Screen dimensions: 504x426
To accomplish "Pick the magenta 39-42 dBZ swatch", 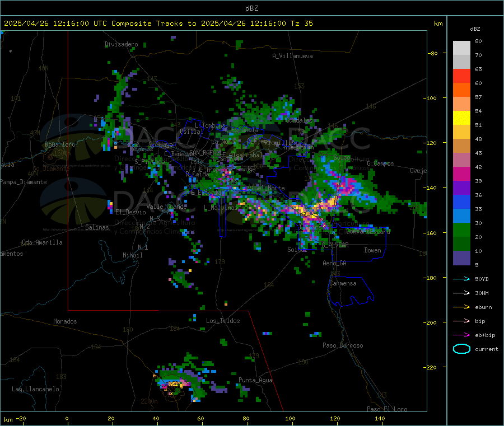I will click(x=461, y=174).
